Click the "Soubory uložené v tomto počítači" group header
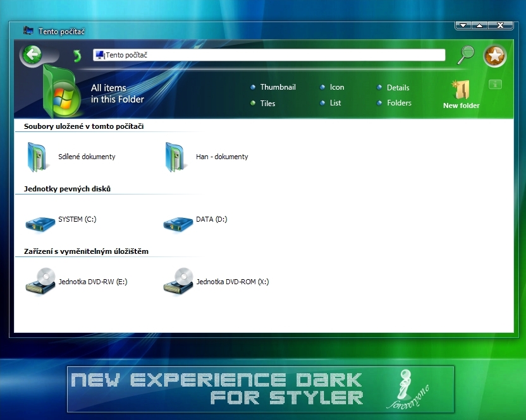 (x=84, y=126)
